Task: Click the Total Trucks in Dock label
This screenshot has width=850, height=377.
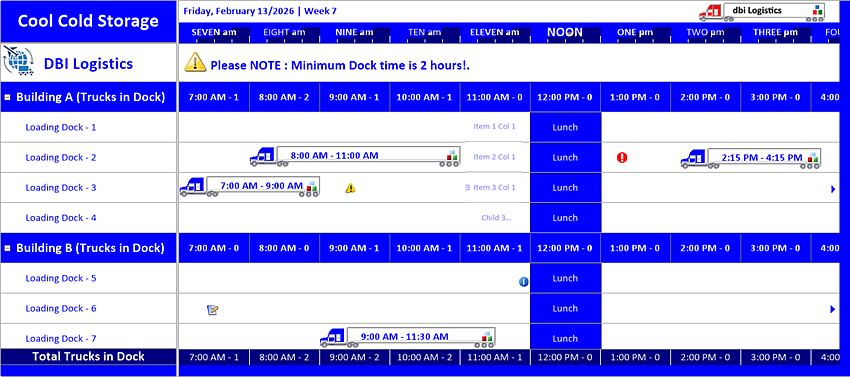Action: point(88,357)
